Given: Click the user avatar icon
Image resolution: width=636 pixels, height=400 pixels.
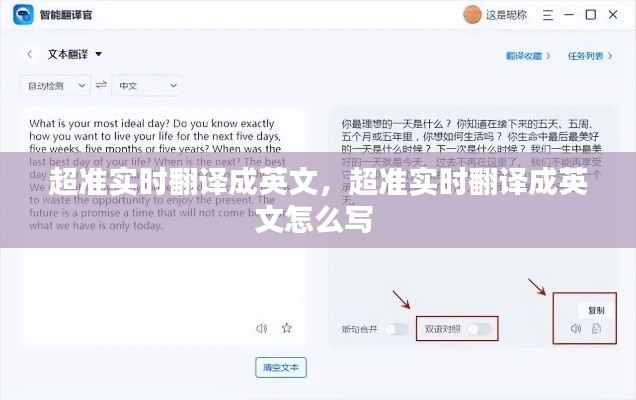Looking at the screenshot, I should [472, 15].
